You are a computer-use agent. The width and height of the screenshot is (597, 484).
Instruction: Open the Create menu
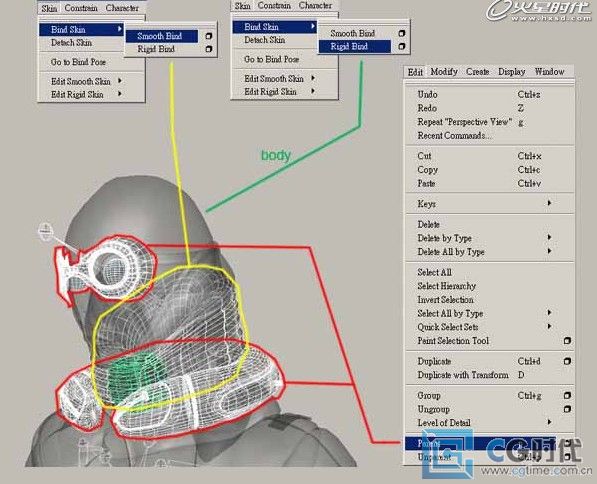tap(477, 72)
